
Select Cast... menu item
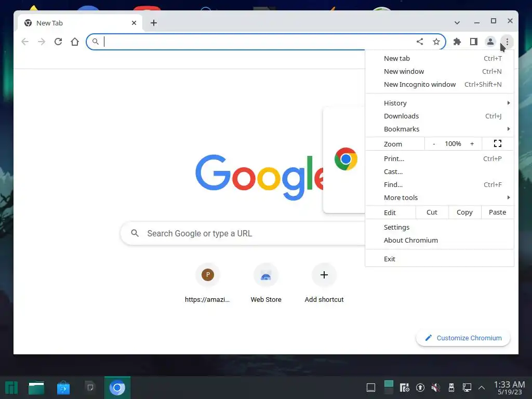tap(440, 171)
